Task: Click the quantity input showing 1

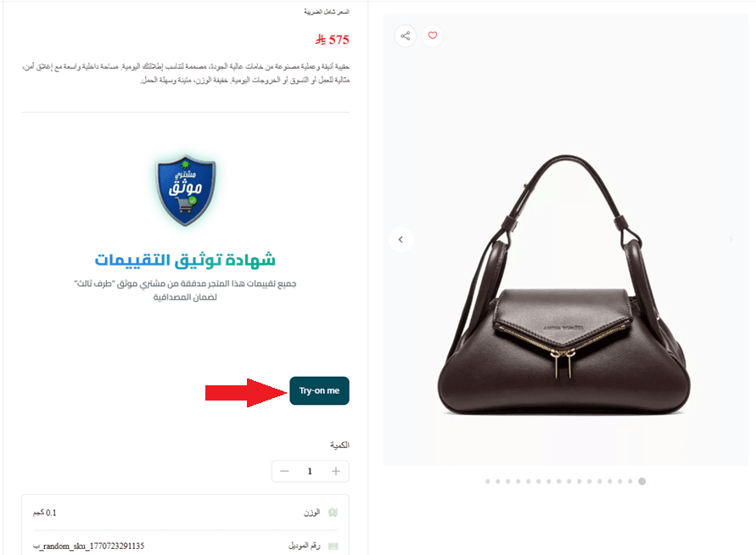Action: coord(310,471)
